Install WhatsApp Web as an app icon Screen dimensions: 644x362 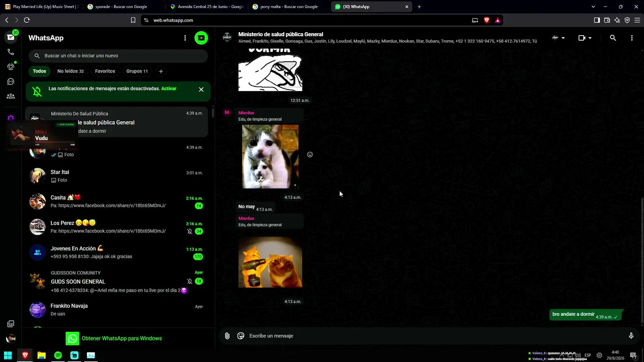[x=475, y=20]
